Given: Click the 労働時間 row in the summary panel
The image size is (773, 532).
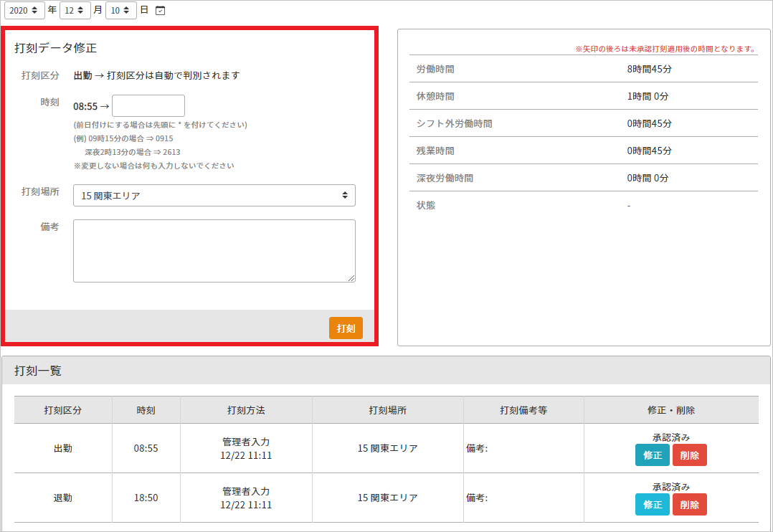Looking at the screenshot, I should [x=583, y=70].
